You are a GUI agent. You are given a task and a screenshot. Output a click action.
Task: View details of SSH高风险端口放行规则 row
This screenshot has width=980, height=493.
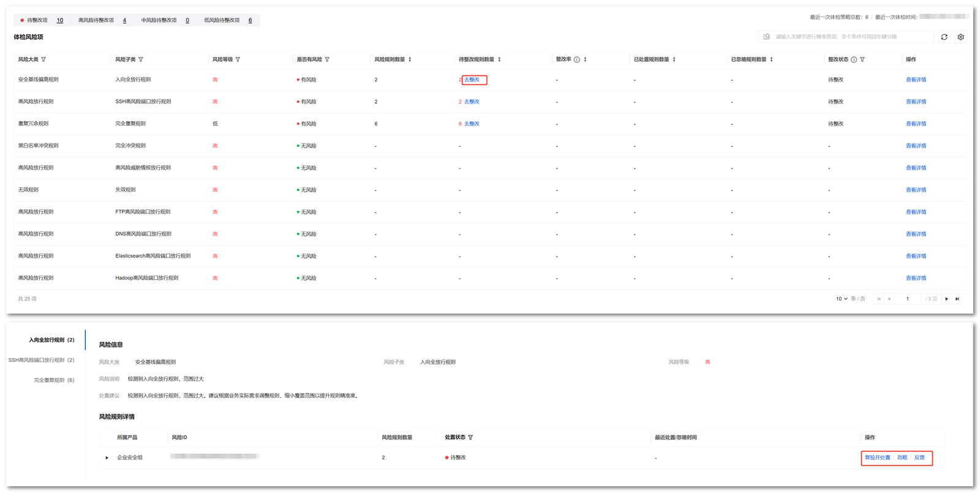[916, 102]
